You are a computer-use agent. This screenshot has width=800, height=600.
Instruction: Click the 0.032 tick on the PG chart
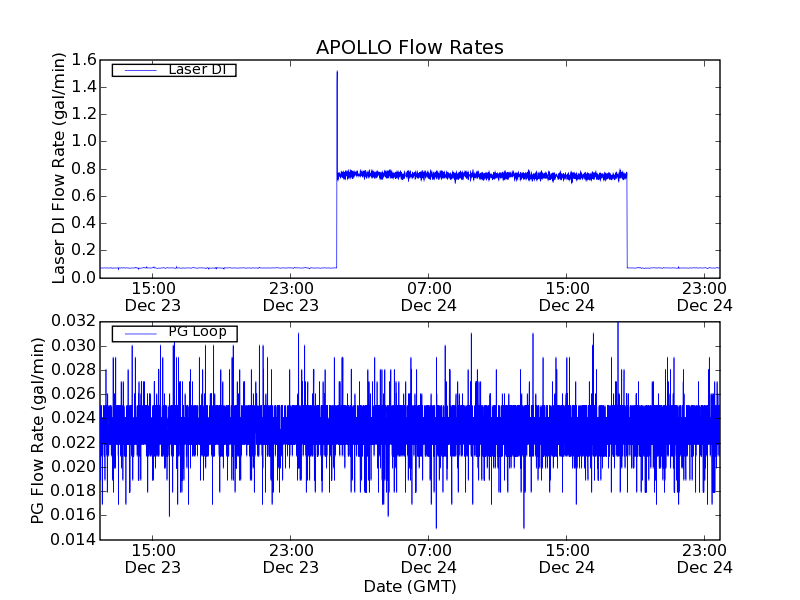coord(73,321)
